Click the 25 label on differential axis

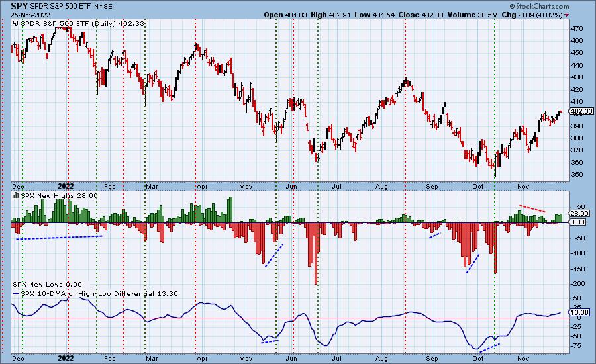tap(577, 307)
